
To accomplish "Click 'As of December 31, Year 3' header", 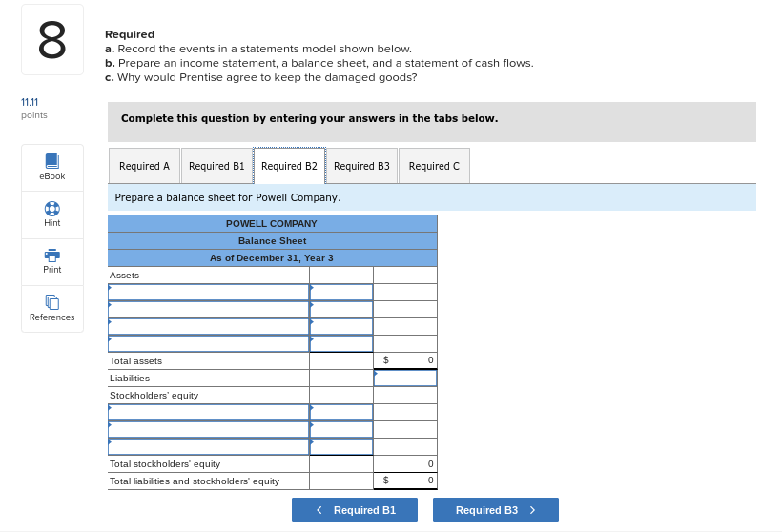I will point(272,258).
